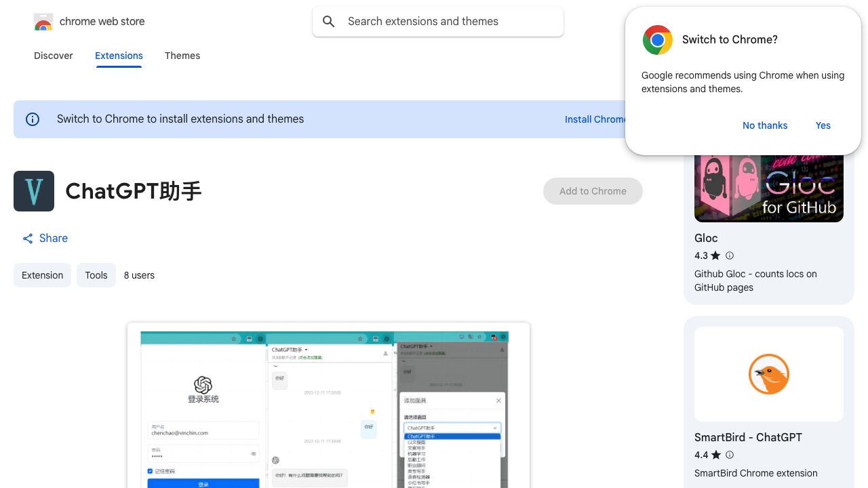The width and height of the screenshot is (868, 488).
Task: Click the Extension category chip
Action: [x=42, y=275]
